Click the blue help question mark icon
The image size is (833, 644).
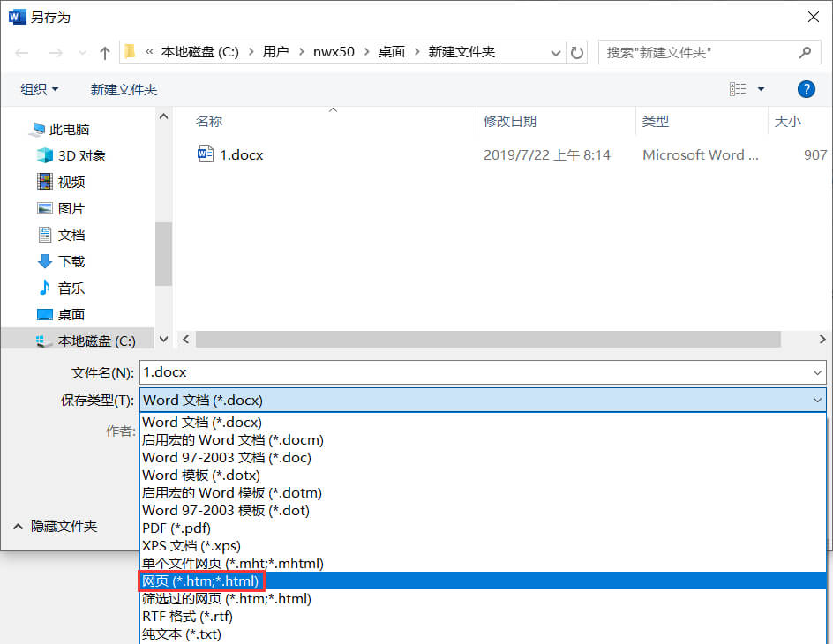coord(805,89)
